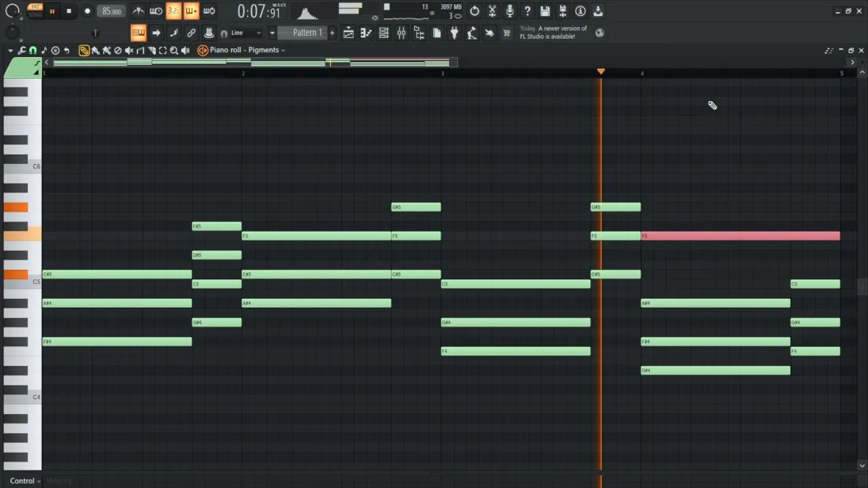This screenshot has width=868, height=488.
Task: Select the Zoom magnifier tool in piano roll
Action: [174, 50]
